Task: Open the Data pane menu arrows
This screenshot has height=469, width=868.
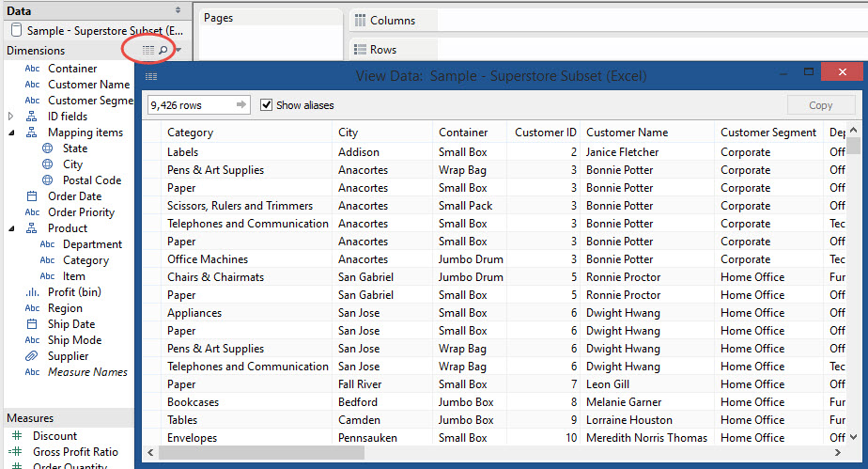Action: click(178, 10)
